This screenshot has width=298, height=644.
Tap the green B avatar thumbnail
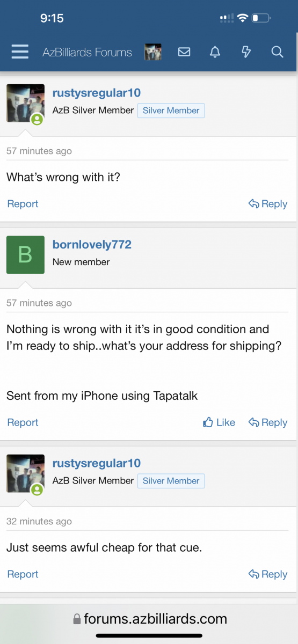coord(25,255)
